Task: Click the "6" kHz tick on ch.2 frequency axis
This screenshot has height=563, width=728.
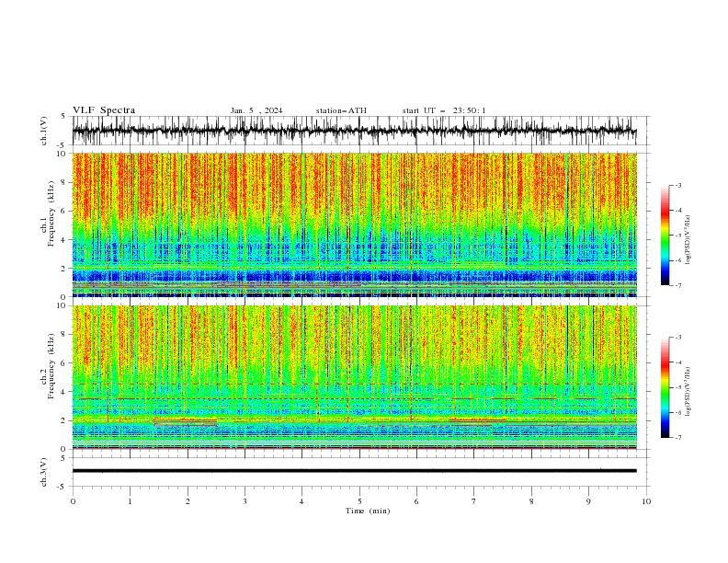Action: click(64, 363)
